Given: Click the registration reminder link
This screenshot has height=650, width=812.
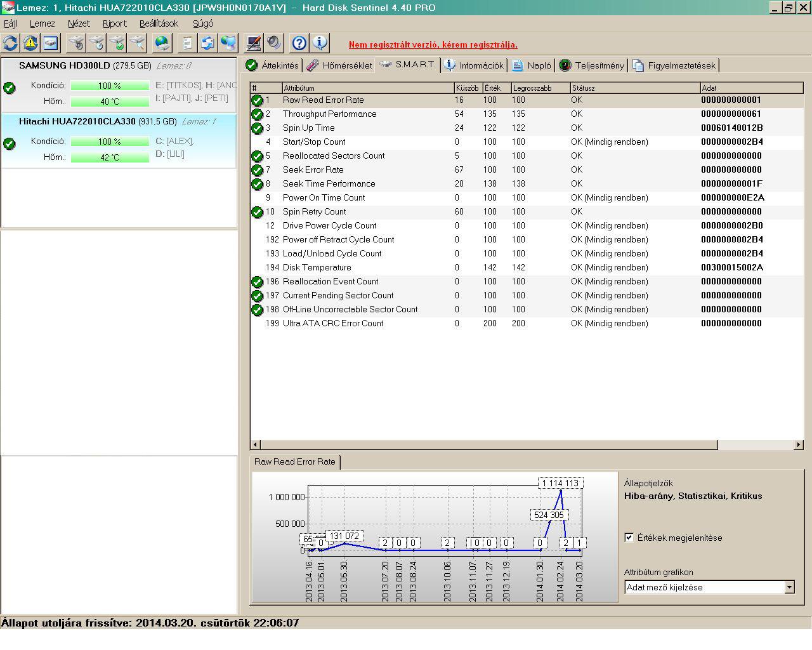Looking at the screenshot, I should point(433,45).
